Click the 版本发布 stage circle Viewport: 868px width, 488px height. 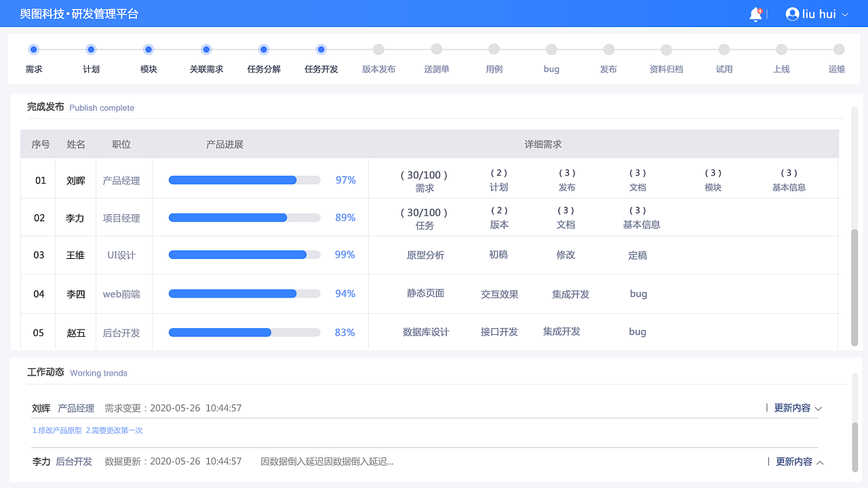click(x=378, y=49)
